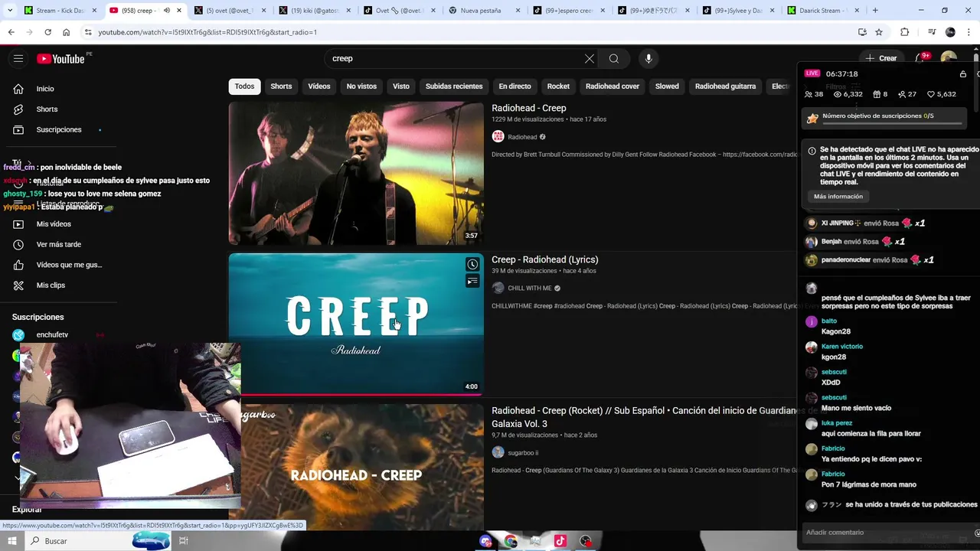980x551 pixels.
Task: Open the YouTube hamburger guide menu
Action: pos(18,59)
